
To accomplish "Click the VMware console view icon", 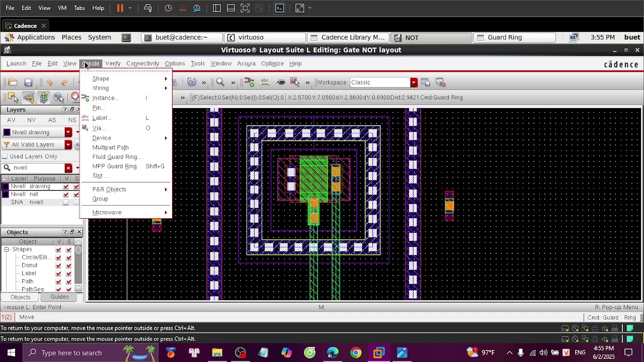I will click(x=280, y=8).
